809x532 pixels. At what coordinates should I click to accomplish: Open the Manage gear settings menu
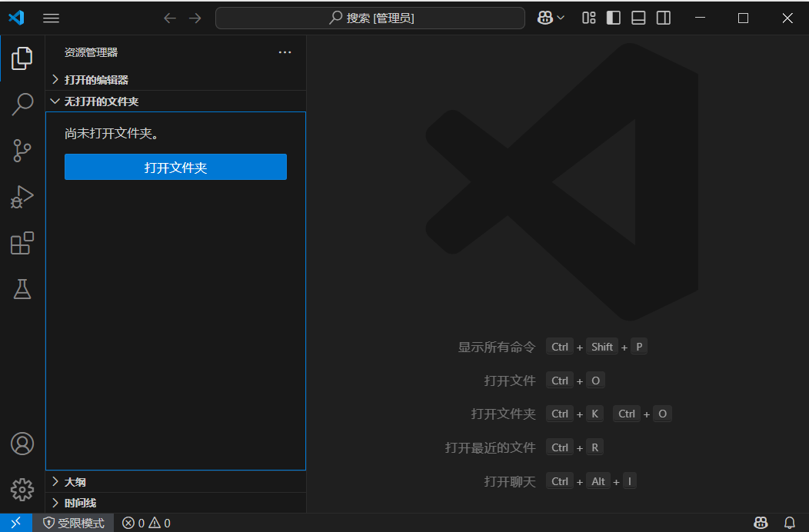tap(22, 490)
